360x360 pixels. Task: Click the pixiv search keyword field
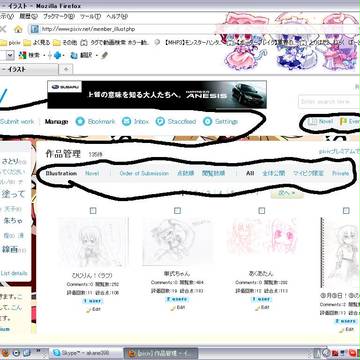click(x=328, y=101)
